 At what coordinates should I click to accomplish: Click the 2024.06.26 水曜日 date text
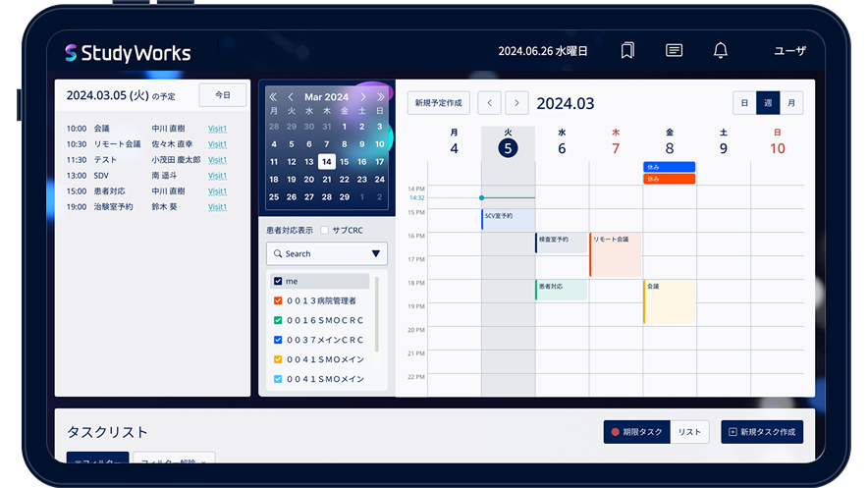(x=542, y=51)
